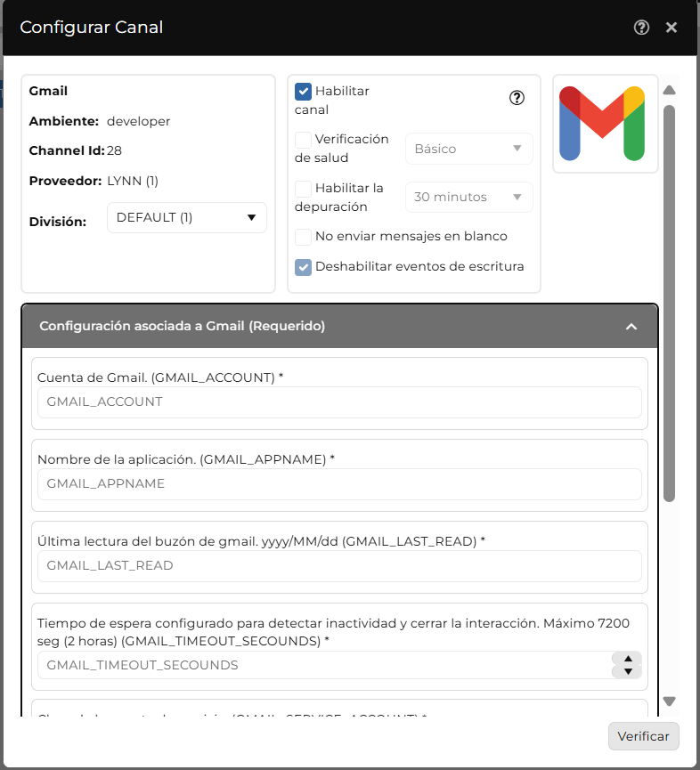Open the help icon in the dialog header
Image resolution: width=700 pixels, height=770 pixels.
pyautogui.click(x=641, y=28)
